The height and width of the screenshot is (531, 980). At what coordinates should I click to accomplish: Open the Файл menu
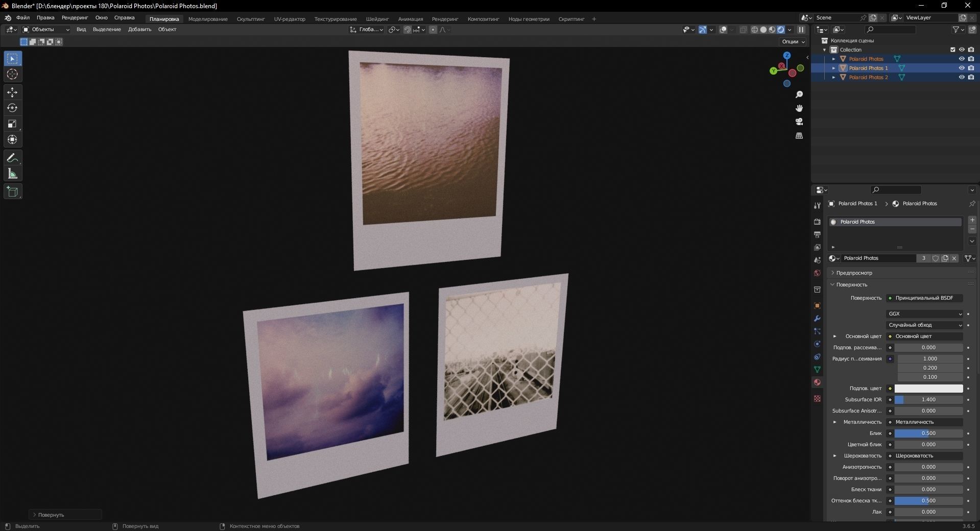(x=23, y=18)
